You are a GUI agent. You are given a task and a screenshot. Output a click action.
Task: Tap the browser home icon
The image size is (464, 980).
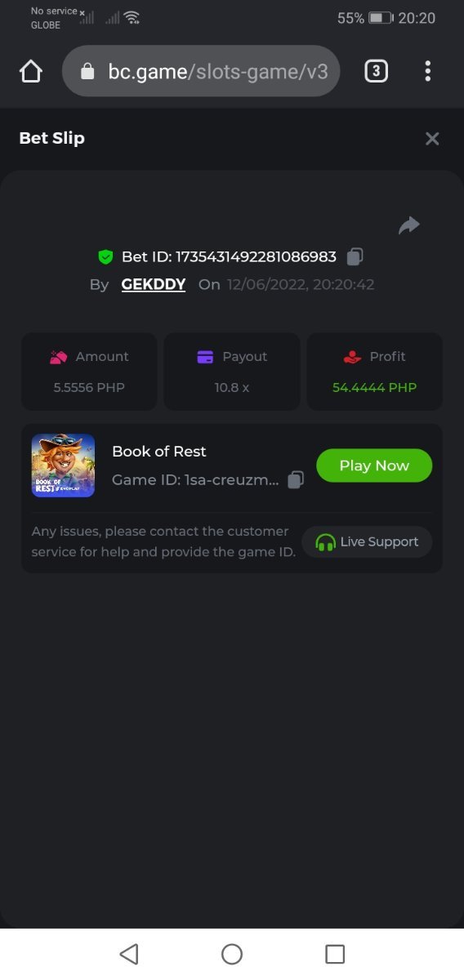(x=30, y=71)
